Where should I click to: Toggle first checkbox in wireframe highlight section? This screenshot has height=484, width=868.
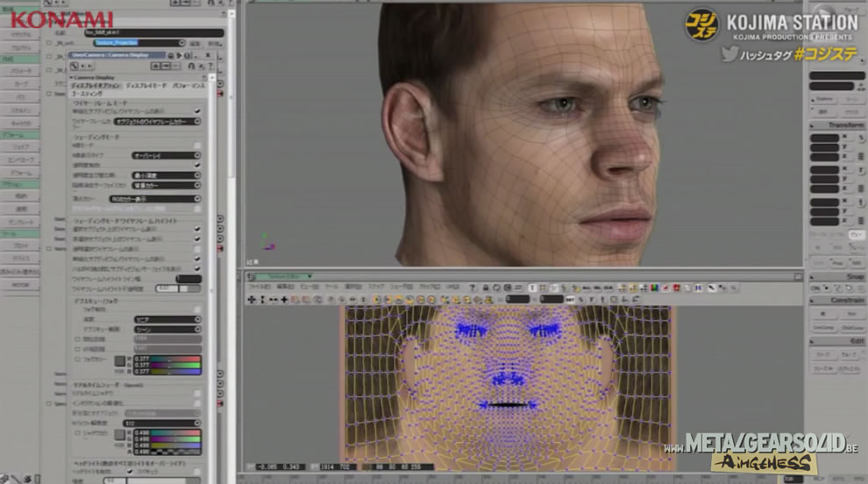(197, 229)
